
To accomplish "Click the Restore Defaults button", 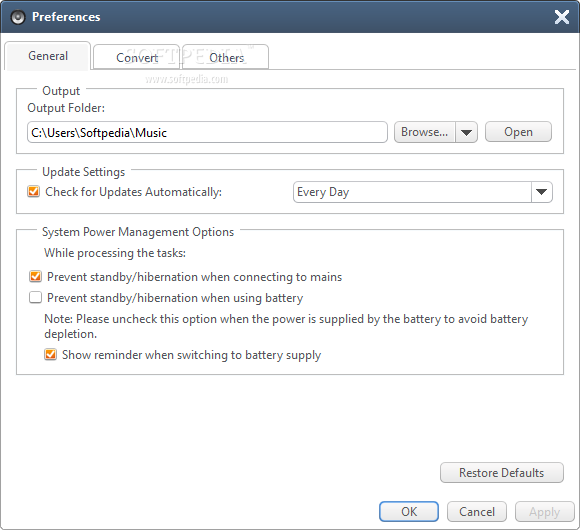I will coord(502,473).
